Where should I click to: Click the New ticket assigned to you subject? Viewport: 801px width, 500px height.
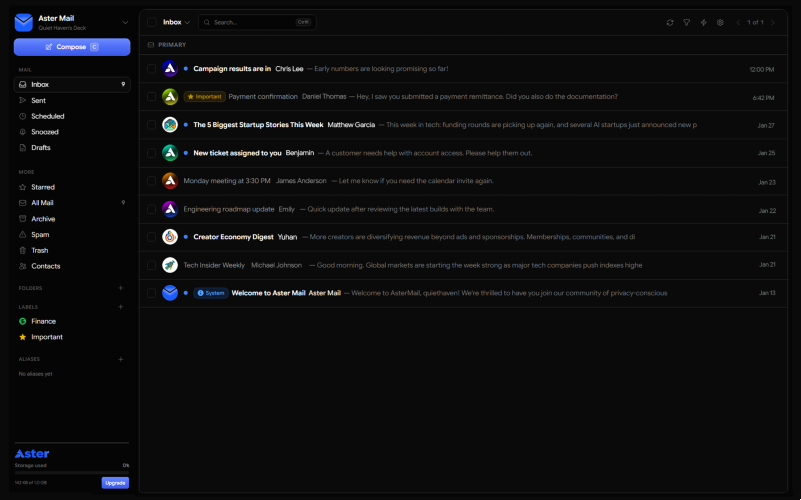click(x=238, y=153)
